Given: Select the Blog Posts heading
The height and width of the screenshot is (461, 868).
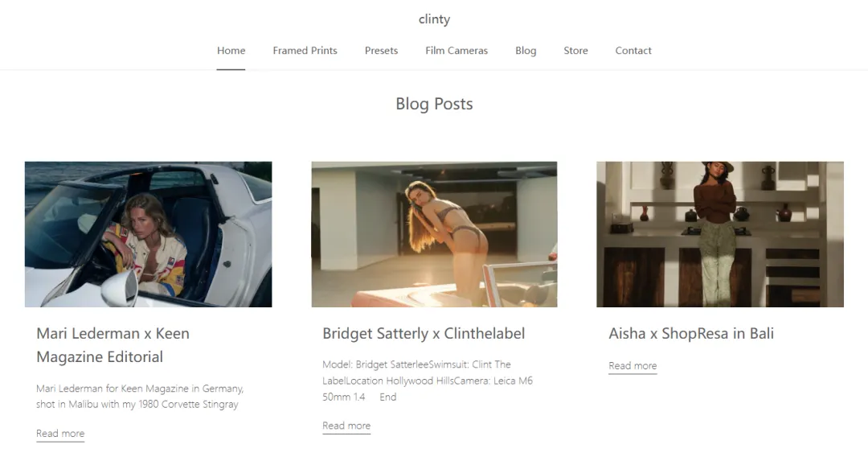Looking at the screenshot, I should point(434,104).
